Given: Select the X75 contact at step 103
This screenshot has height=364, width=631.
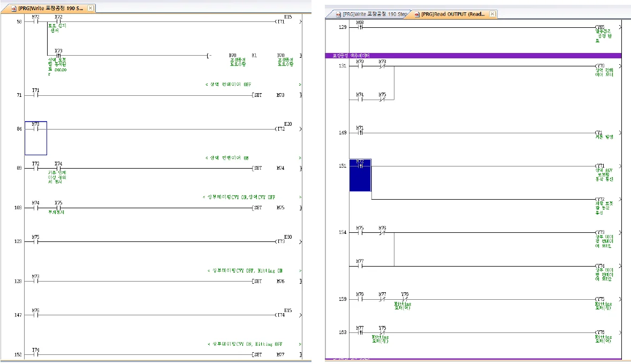Looking at the screenshot, I should (x=58, y=208).
